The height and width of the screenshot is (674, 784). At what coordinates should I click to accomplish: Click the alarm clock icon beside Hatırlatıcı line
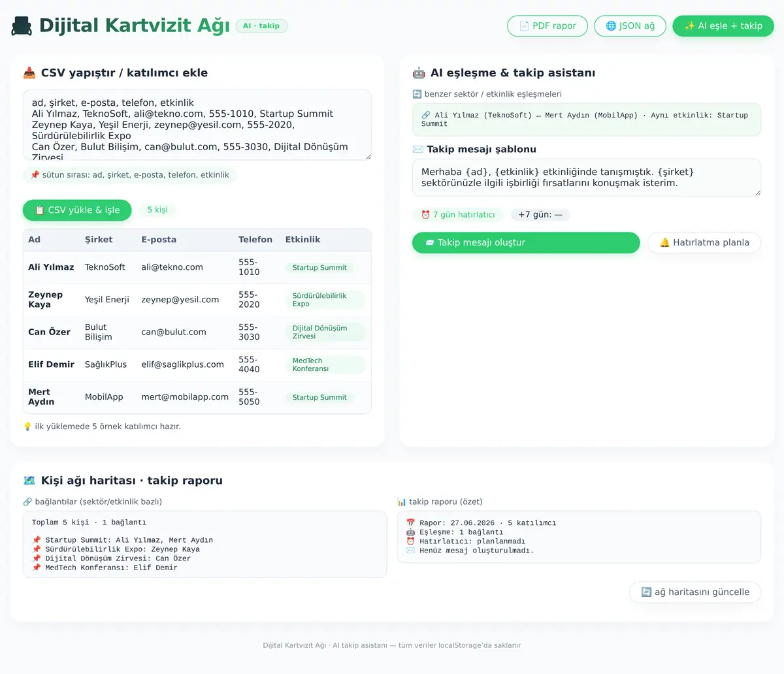pos(410,541)
